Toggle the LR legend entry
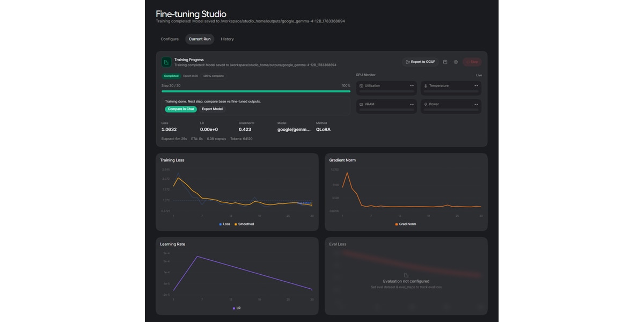The image size is (644, 322). [x=237, y=308]
